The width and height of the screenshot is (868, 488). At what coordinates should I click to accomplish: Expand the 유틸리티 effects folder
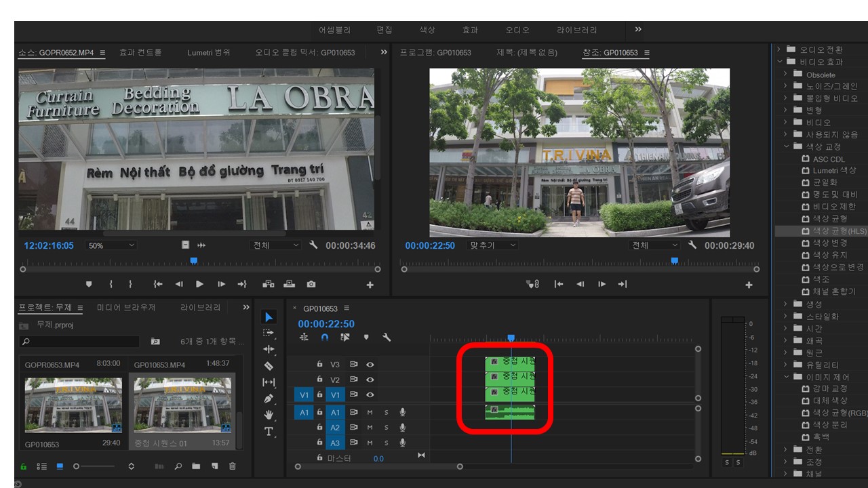click(787, 365)
